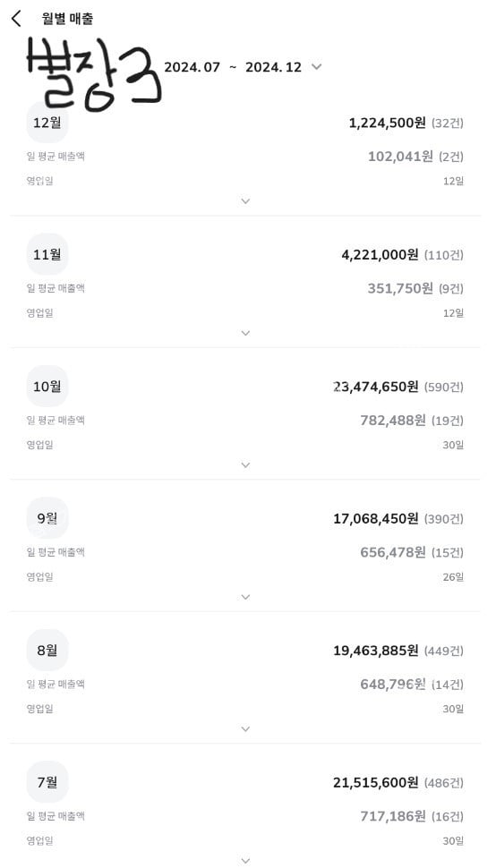Select the 7월 month badge
The width and height of the screenshot is (496, 868).
(47, 781)
